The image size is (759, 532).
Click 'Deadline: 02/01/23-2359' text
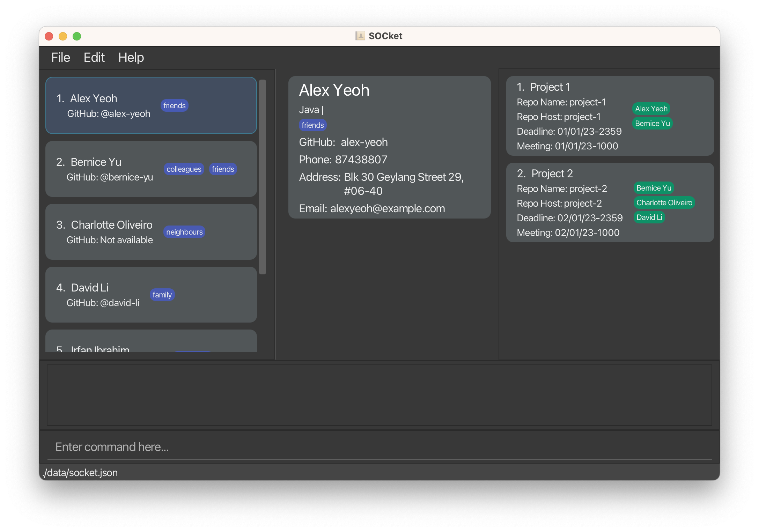[570, 218]
